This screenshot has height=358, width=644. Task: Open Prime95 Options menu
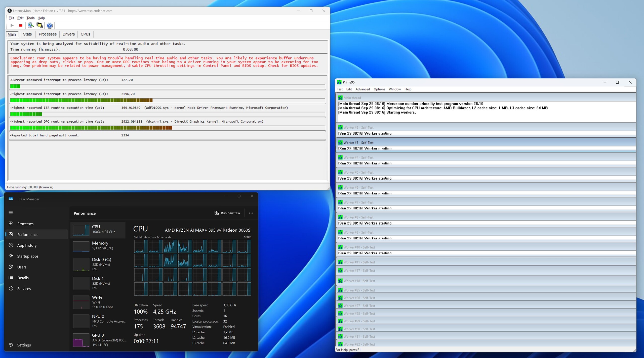(379, 89)
